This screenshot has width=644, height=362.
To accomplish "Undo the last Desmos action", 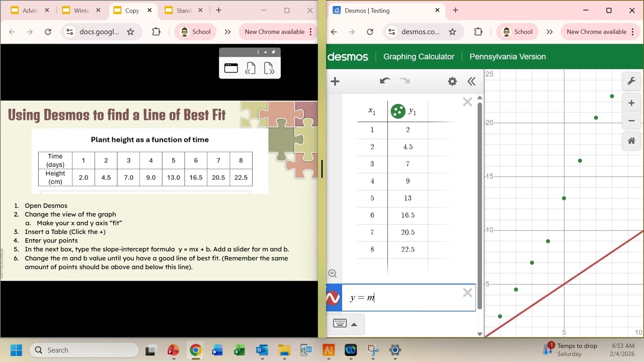I will click(x=385, y=81).
